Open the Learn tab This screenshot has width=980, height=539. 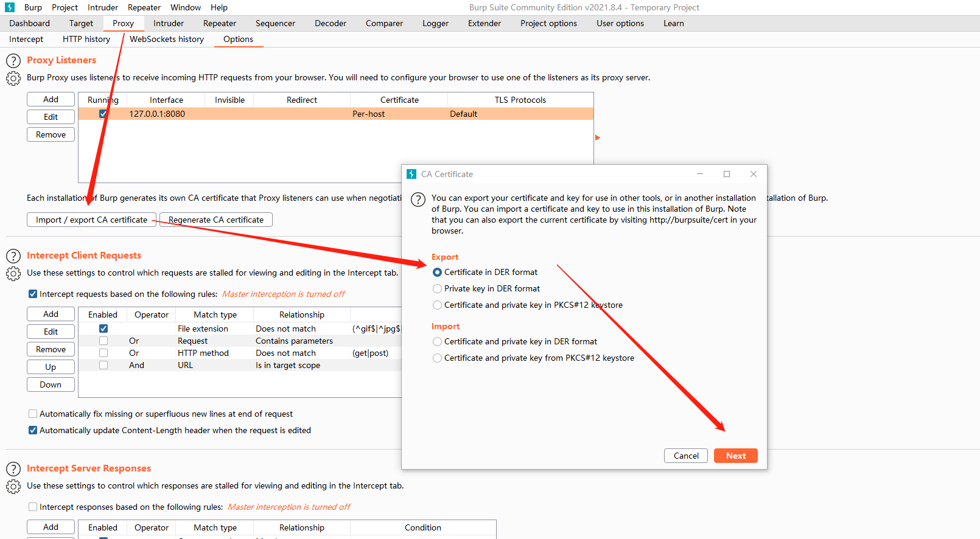pos(674,23)
